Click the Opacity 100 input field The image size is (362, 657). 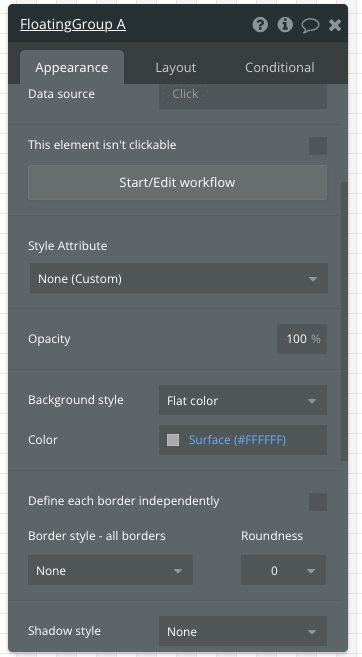point(302,339)
